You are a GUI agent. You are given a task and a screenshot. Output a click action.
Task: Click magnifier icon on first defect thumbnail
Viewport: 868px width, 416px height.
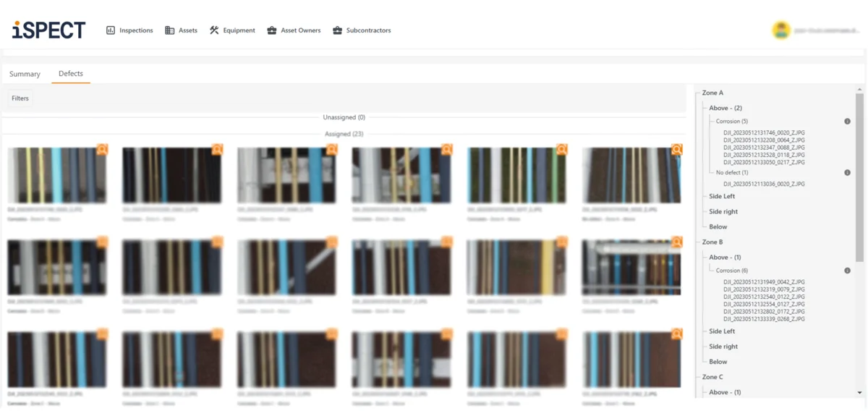(102, 149)
